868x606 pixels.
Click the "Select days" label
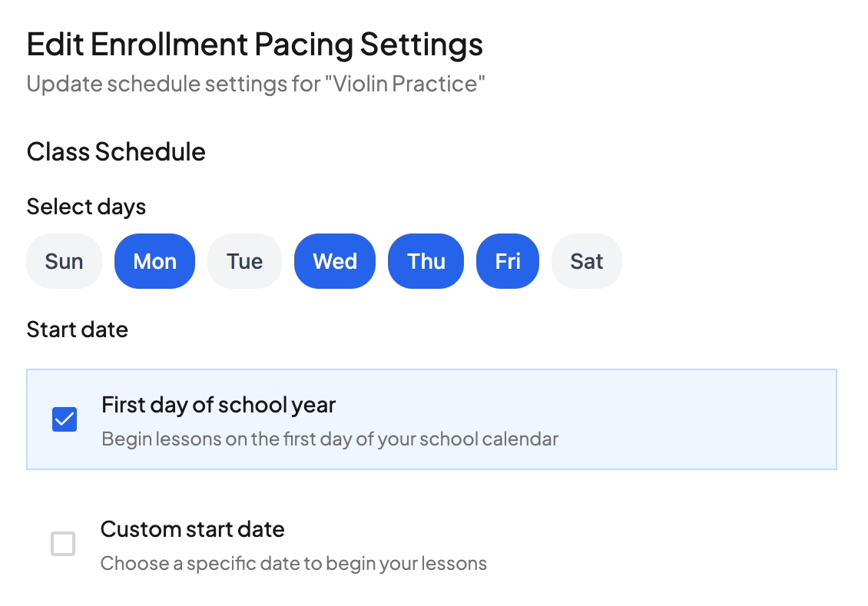tap(86, 207)
